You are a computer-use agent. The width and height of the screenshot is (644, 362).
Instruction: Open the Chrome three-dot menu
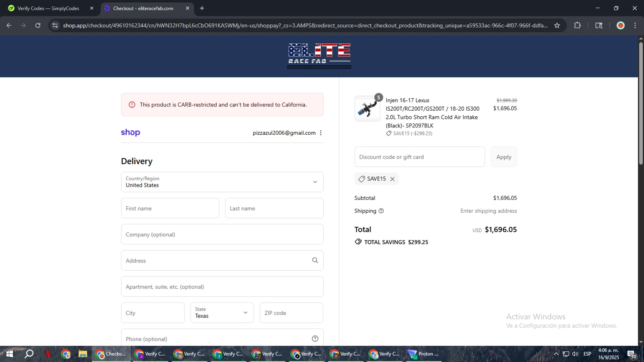click(x=635, y=25)
